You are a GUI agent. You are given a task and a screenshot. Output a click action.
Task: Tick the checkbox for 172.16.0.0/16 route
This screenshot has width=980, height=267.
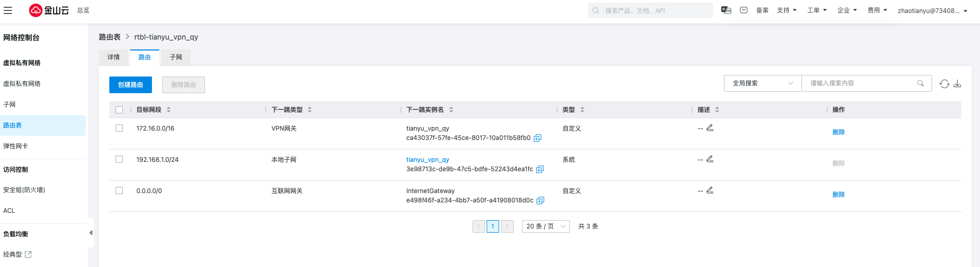119,128
